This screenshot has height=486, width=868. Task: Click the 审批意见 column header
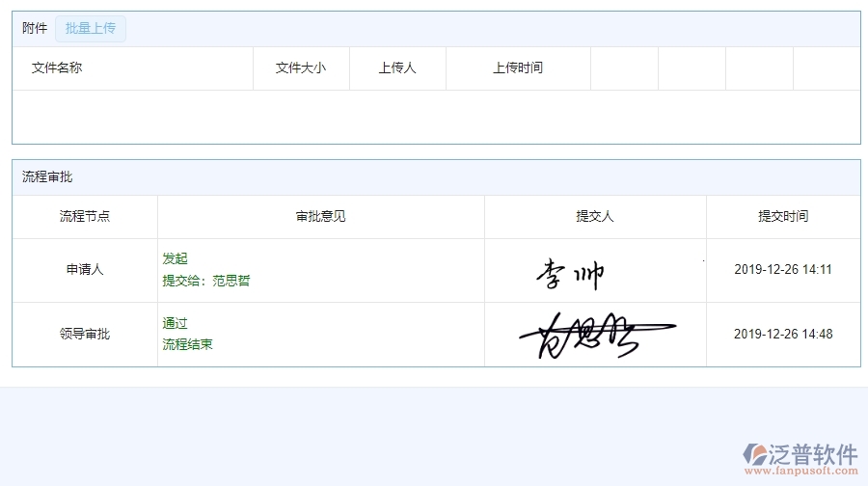coord(321,217)
